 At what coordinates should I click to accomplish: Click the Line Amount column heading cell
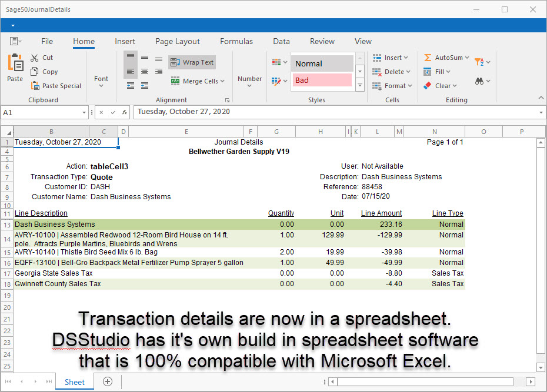[x=381, y=213]
